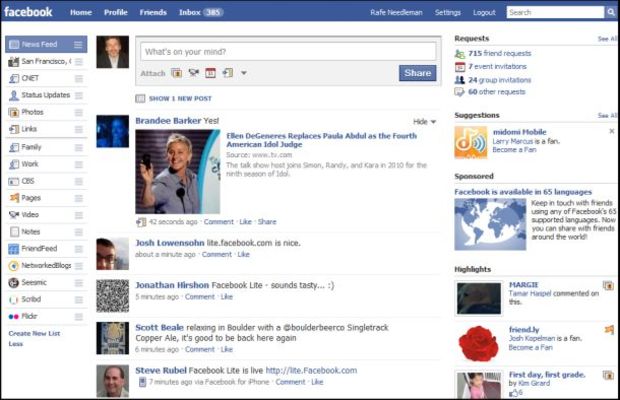Open Friends in top navigation
620x400 pixels.
pyautogui.click(x=153, y=12)
